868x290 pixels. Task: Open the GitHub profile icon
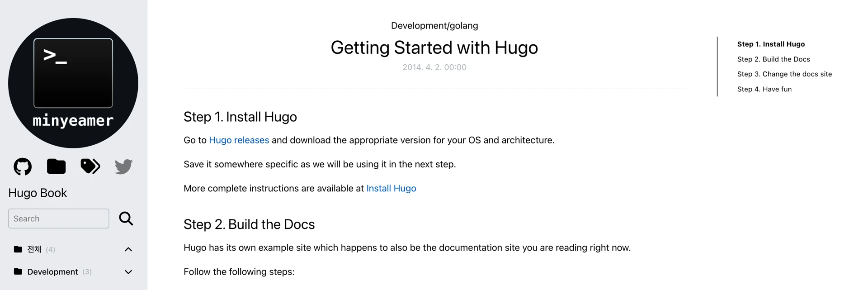(23, 166)
